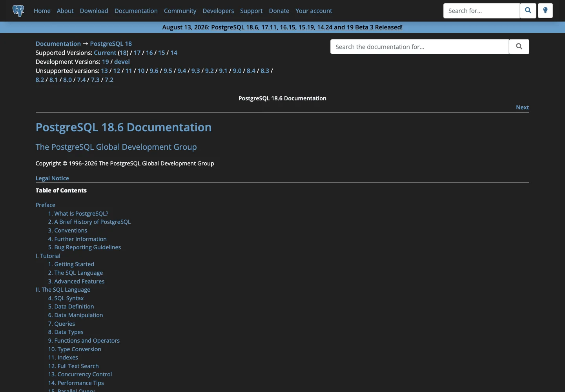Open part I. Tutorial
Screen dimensions: 565x392
click(x=48, y=256)
